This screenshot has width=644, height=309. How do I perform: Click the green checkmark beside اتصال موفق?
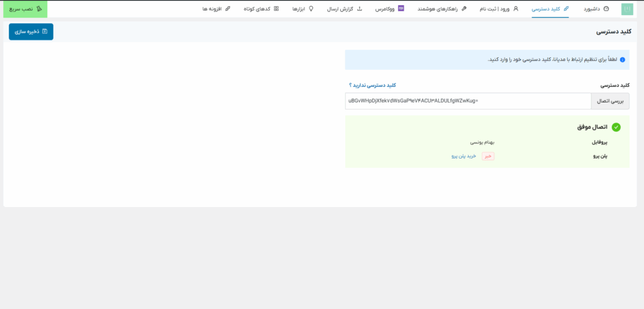coord(616,127)
